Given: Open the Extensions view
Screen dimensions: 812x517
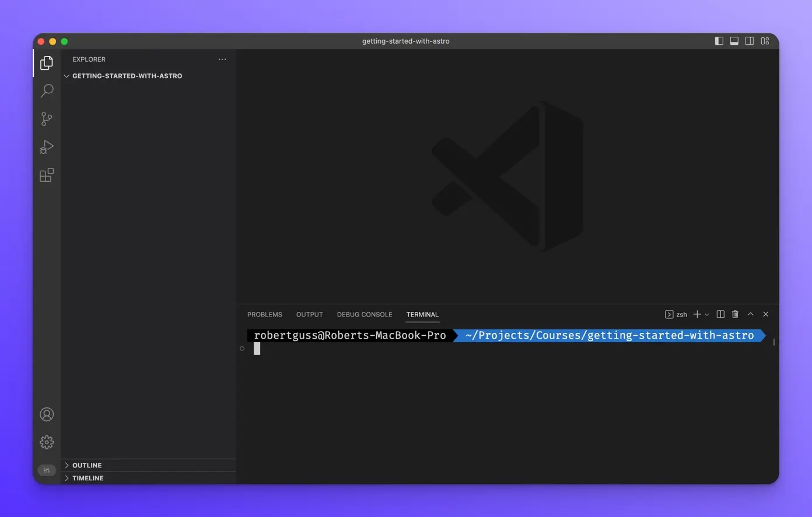Looking at the screenshot, I should (x=47, y=175).
